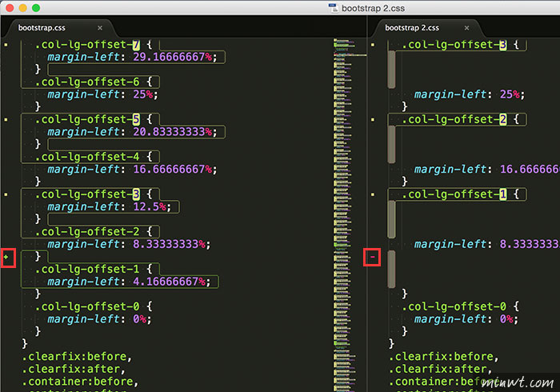The height and width of the screenshot is (392, 560).
Task: Click '.clearfix:after,' in bootstrap 2.css
Action: (440, 369)
